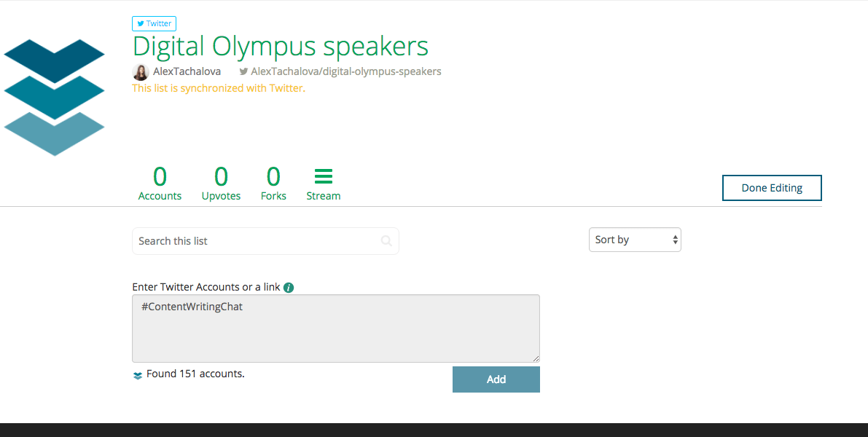868x437 pixels.
Task: Open the Accounts count tab
Action: (x=160, y=184)
